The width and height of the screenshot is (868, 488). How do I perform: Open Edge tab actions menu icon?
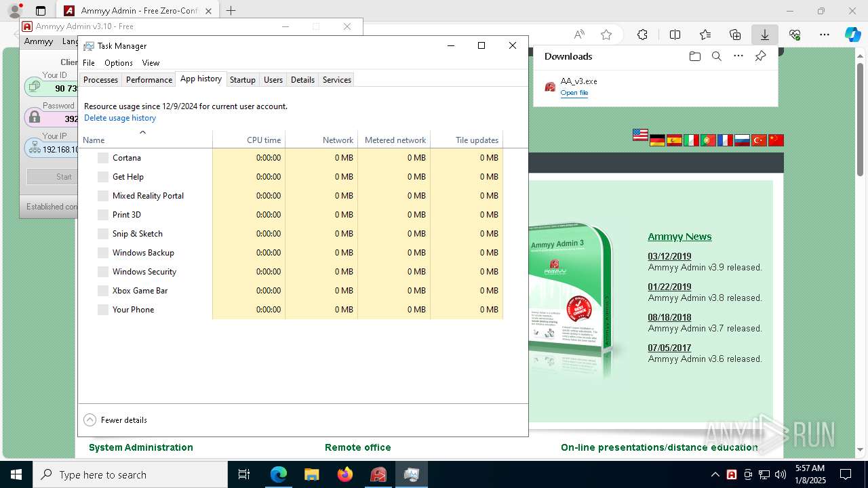41,11
